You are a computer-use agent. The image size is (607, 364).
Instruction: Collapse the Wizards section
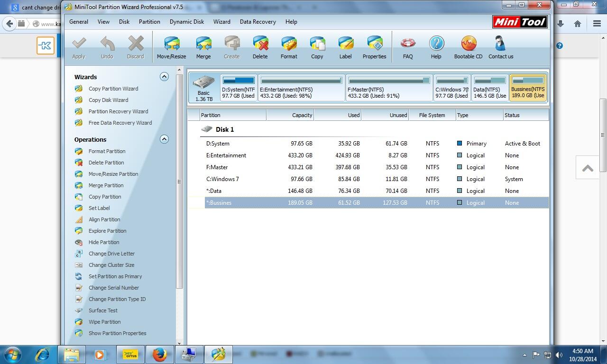(x=164, y=77)
